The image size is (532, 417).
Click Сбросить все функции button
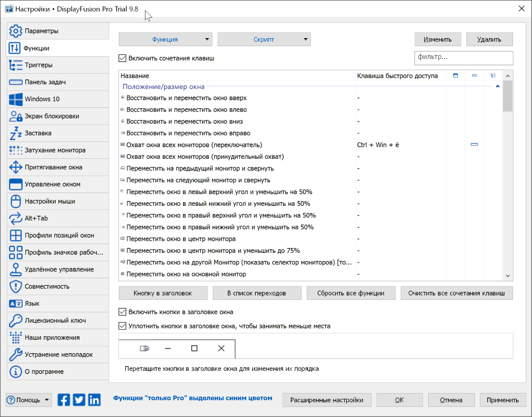(x=351, y=293)
